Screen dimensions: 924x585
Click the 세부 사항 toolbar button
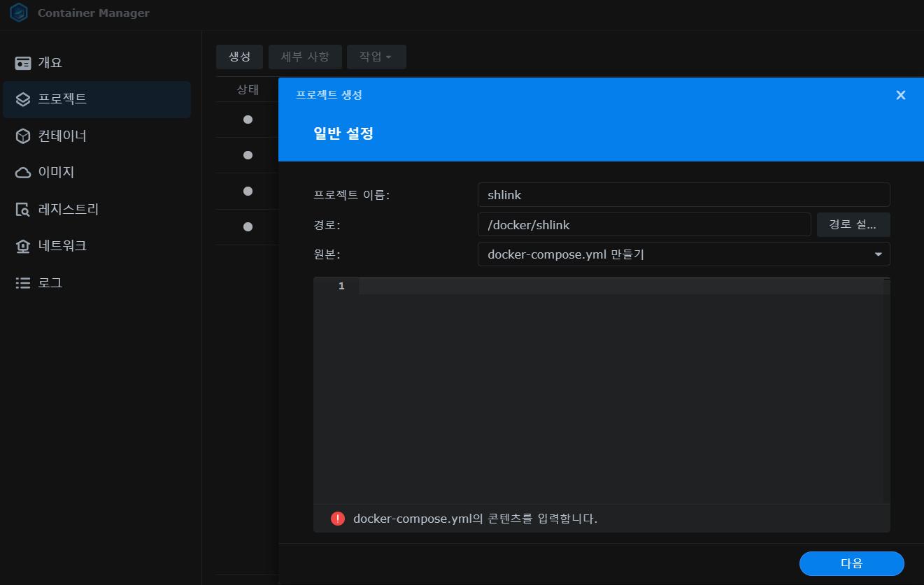[304, 57]
